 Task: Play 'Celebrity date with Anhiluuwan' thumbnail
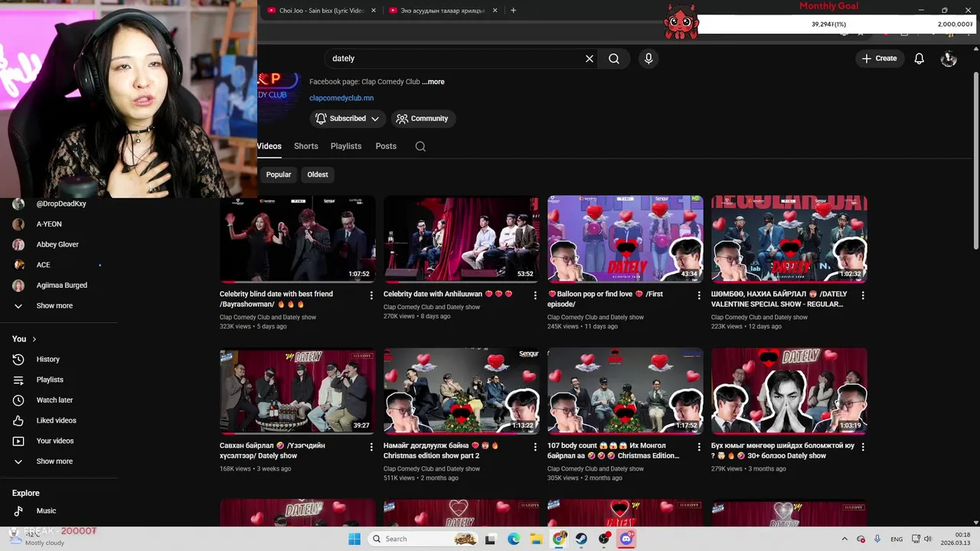click(461, 239)
